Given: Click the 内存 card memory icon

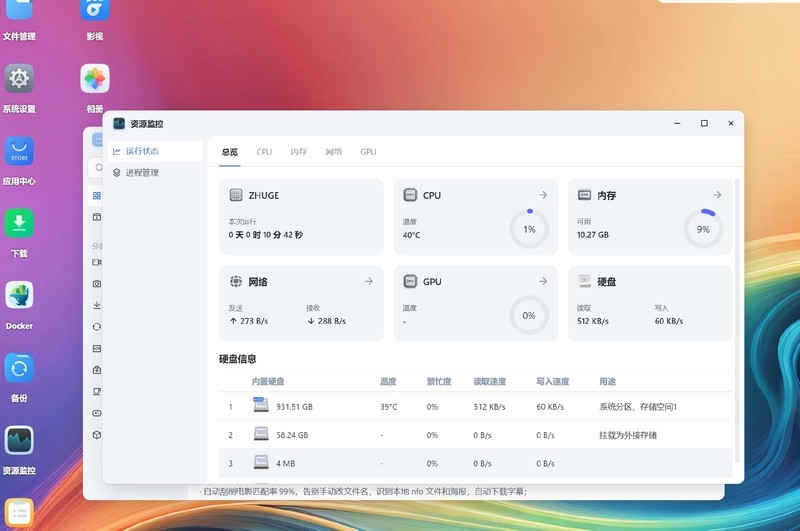Looking at the screenshot, I should tap(584, 195).
